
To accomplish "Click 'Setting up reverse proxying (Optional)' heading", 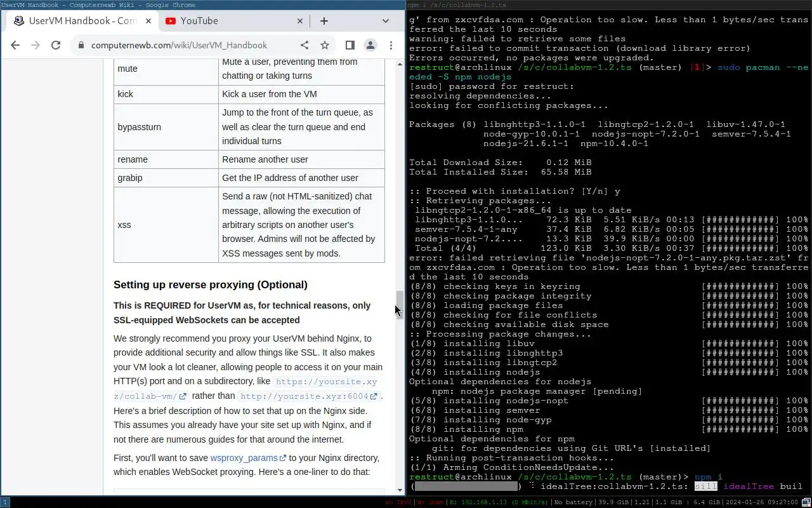I will coord(211,284).
